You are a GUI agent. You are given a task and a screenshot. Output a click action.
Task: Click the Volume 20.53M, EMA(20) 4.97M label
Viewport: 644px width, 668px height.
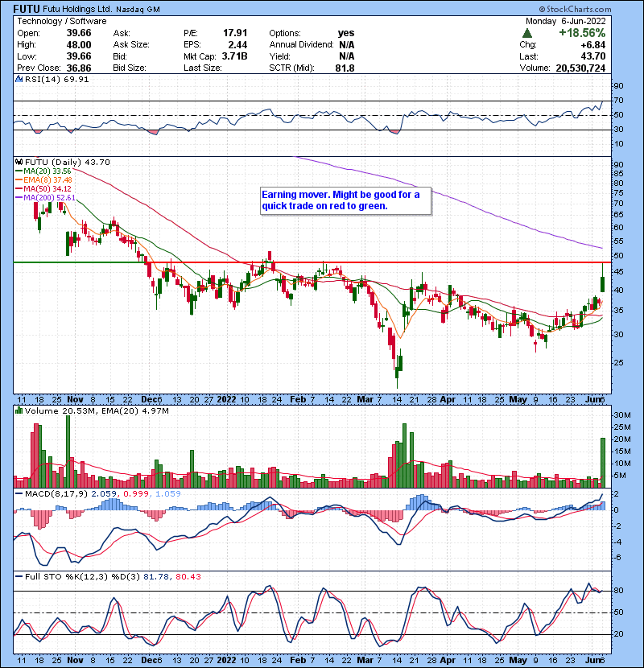97,410
